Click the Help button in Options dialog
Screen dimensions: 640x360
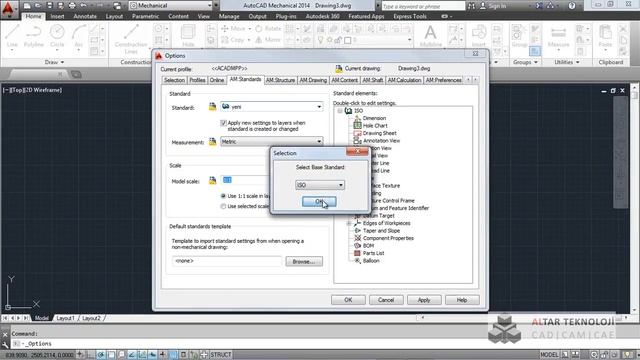click(462, 300)
